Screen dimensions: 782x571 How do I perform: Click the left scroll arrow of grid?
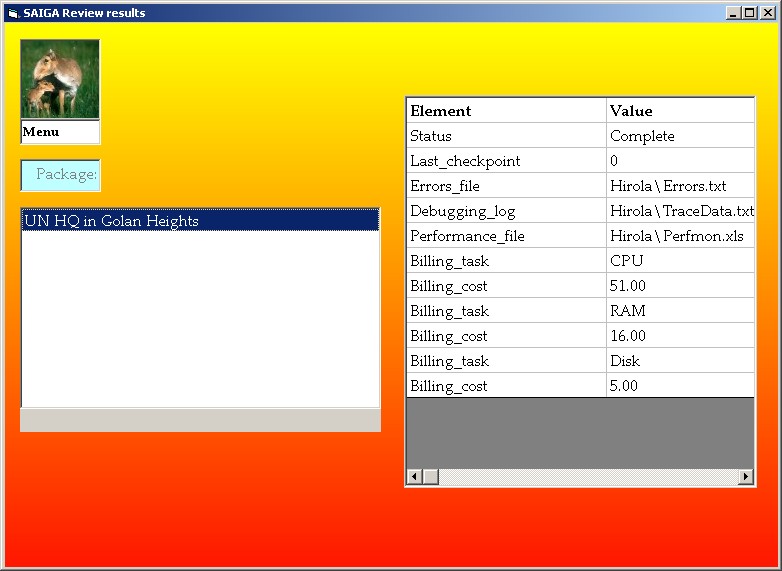(413, 477)
